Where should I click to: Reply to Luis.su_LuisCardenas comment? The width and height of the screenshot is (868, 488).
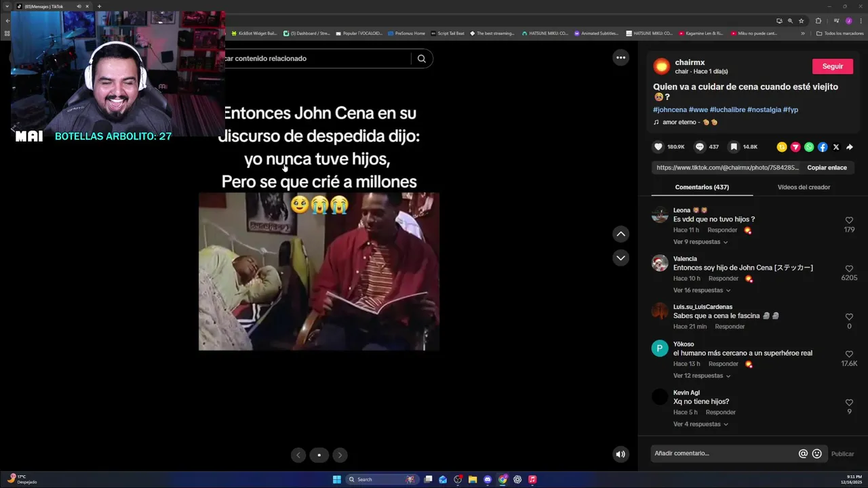click(730, 327)
